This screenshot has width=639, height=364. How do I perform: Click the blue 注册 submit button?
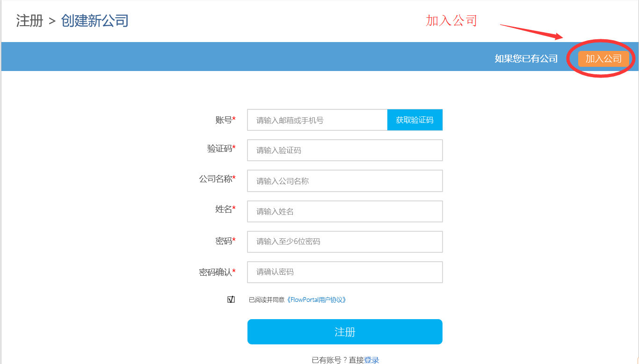point(345,332)
